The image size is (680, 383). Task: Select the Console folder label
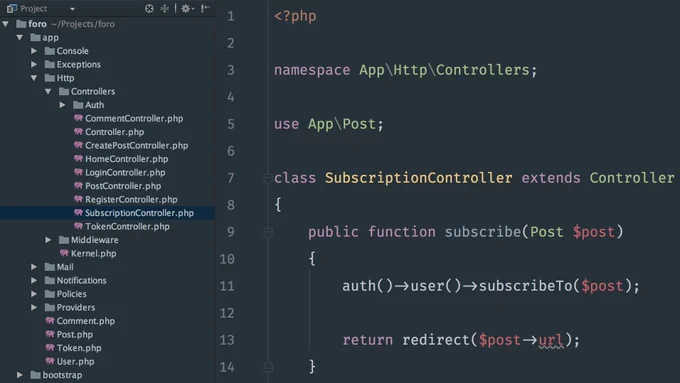tap(72, 51)
